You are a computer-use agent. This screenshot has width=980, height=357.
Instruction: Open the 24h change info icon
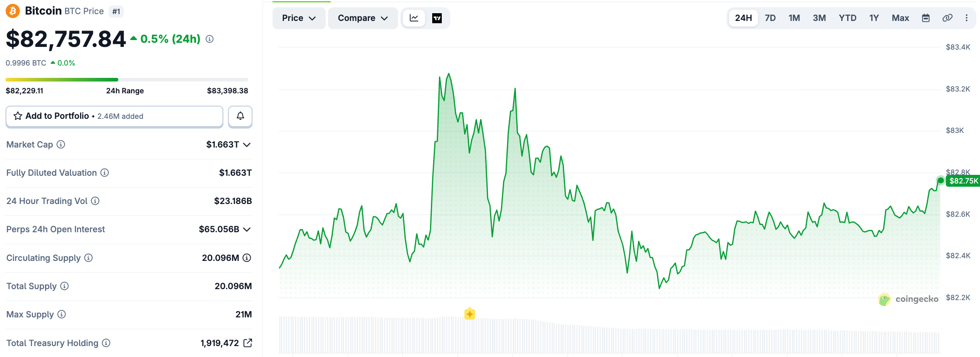point(210,39)
